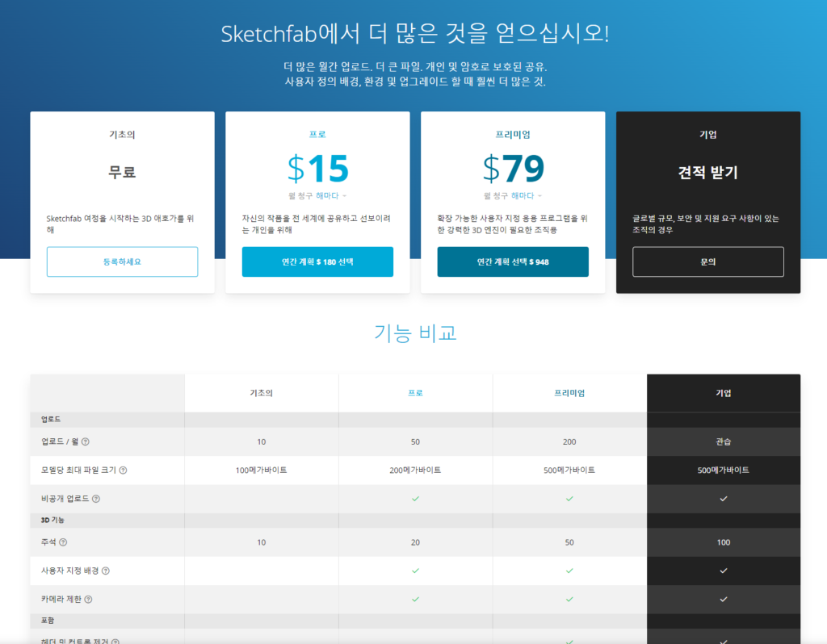
Task: Click the 관습 cell in 기업 column
Action: pos(724,441)
